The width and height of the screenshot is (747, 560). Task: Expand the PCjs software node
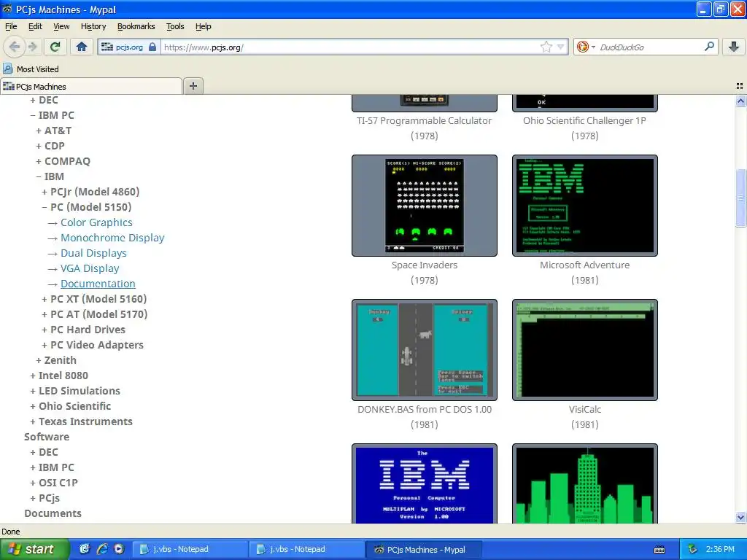45,497
